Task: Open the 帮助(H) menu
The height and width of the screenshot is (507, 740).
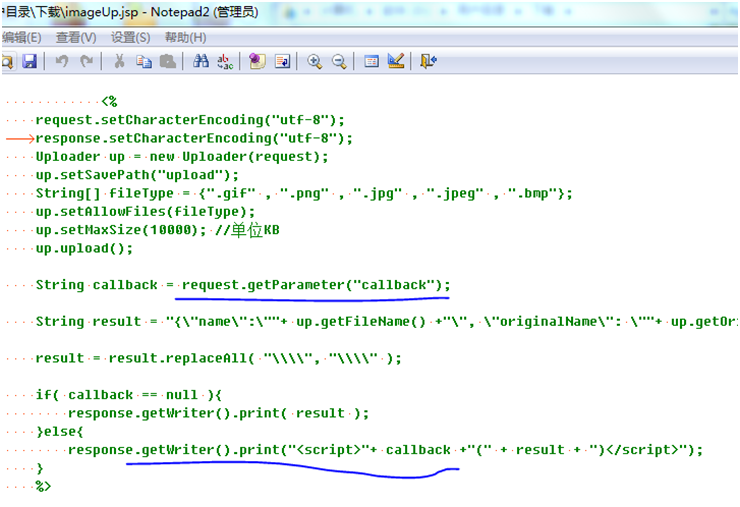Action: point(185,38)
